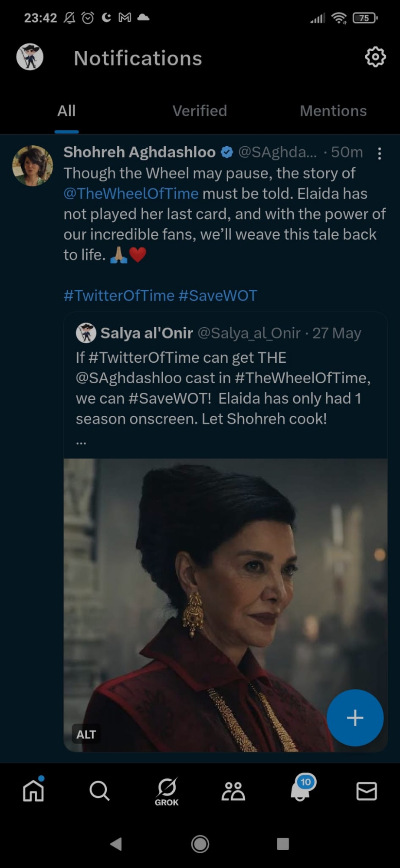Open the quoted post's photo

(217, 586)
